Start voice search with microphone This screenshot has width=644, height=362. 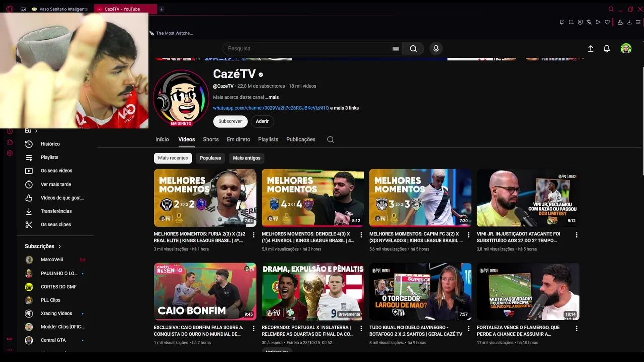point(436,48)
